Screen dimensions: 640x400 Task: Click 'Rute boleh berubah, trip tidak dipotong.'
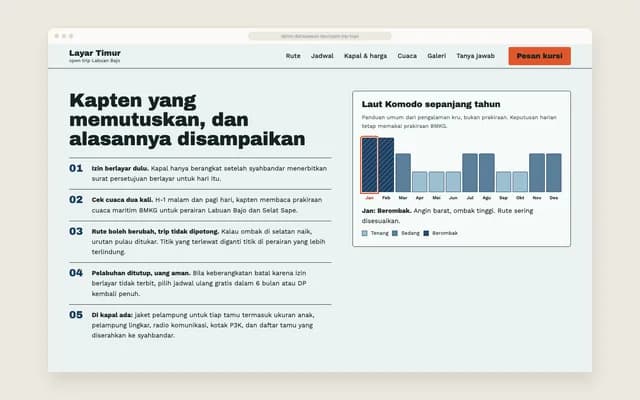155,231
